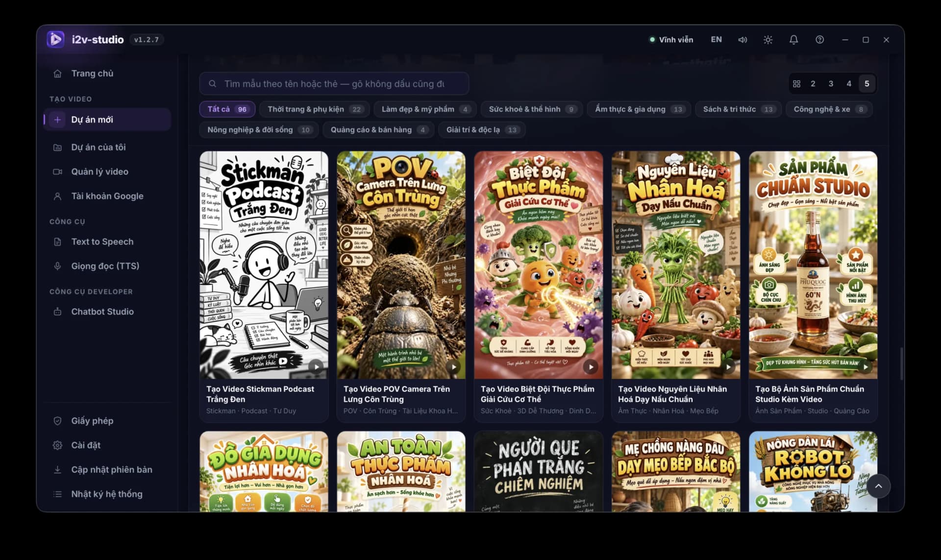Click the gear icon for Cài đặt

click(x=57, y=445)
